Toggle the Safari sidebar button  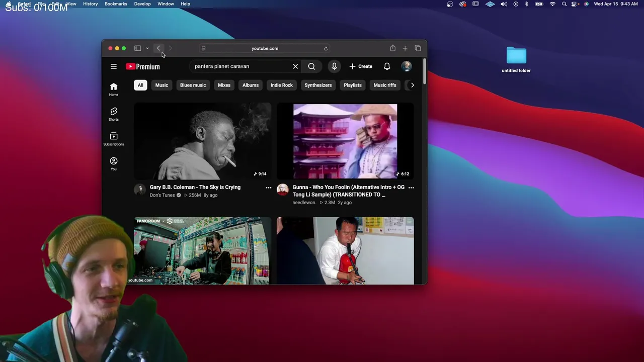pyautogui.click(x=137, y=48)
